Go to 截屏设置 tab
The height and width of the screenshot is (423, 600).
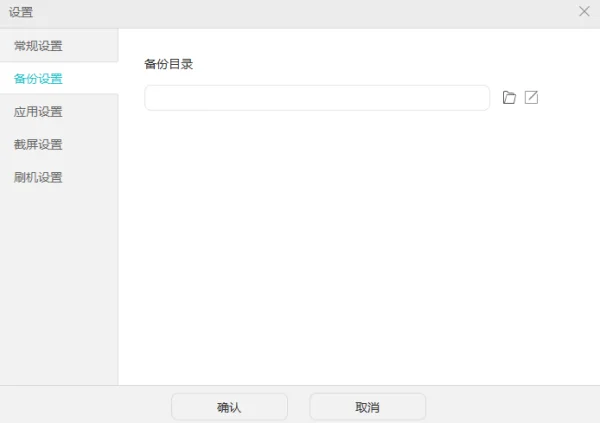click(59, 144)
